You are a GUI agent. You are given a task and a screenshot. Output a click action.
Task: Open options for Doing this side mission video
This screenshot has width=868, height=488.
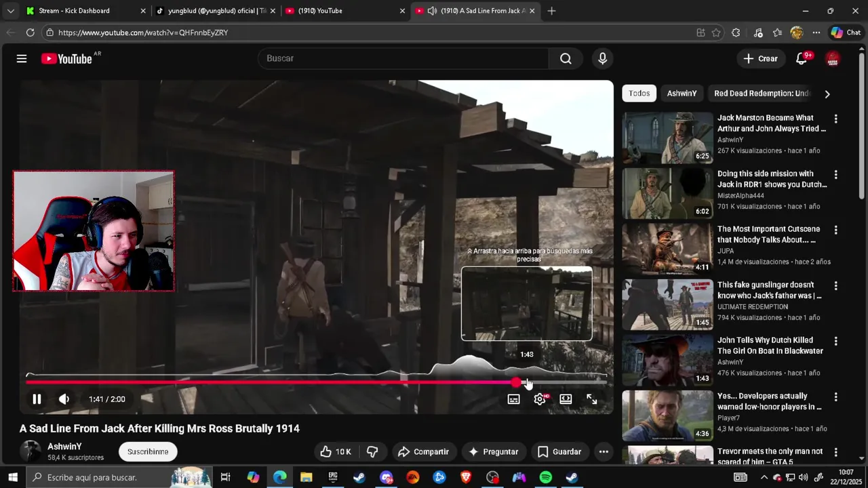tap(835, 174)
